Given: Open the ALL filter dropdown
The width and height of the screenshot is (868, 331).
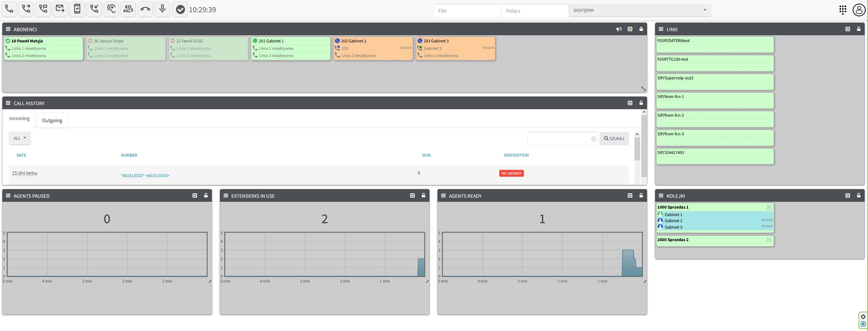Looking at the screenshot, I should tap(20, 138).
